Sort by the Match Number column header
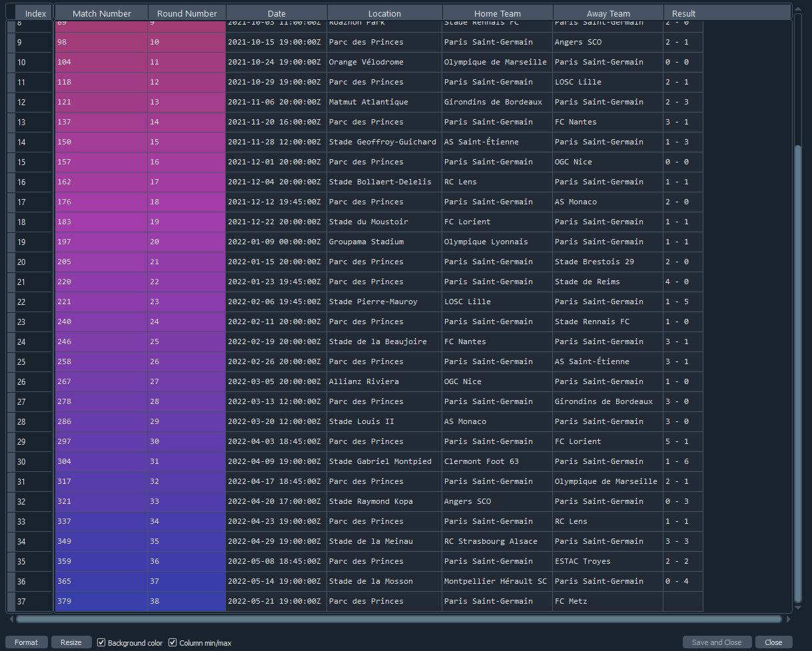Image resolution: width=812 pixels, height=651 pixels. pyautogui.click(x=102, y=13)
